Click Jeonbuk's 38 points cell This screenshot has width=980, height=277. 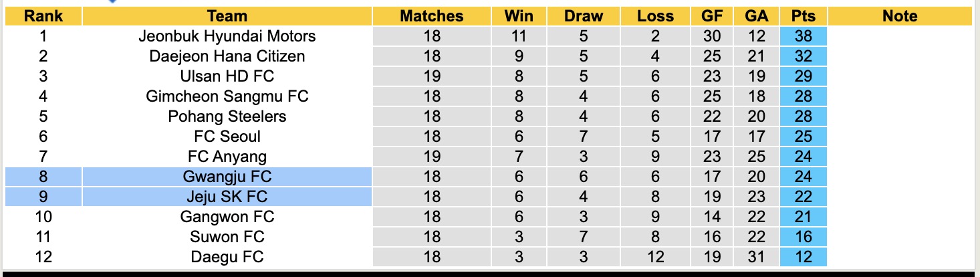803,36
